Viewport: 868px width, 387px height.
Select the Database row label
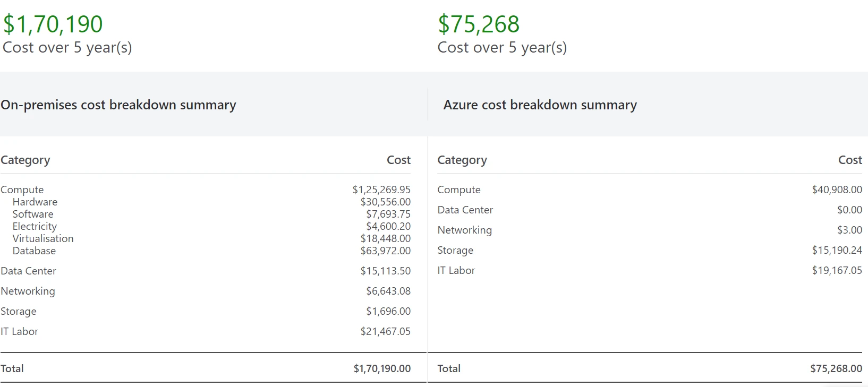(34, 251)
